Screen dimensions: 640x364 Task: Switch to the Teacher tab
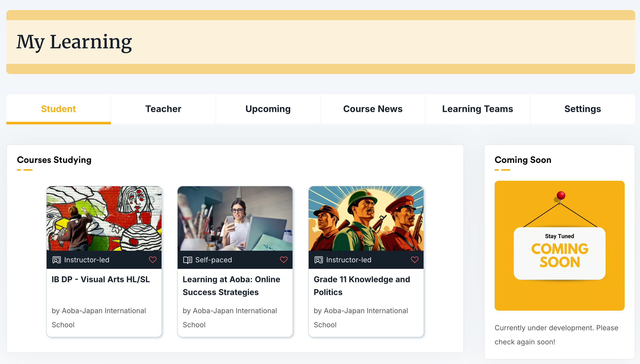[163, 109]
